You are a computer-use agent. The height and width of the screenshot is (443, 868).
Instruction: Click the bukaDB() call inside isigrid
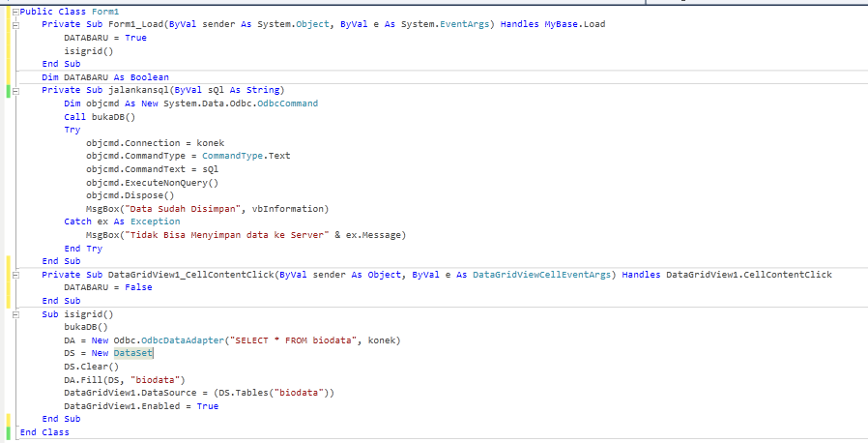(86, 327)
